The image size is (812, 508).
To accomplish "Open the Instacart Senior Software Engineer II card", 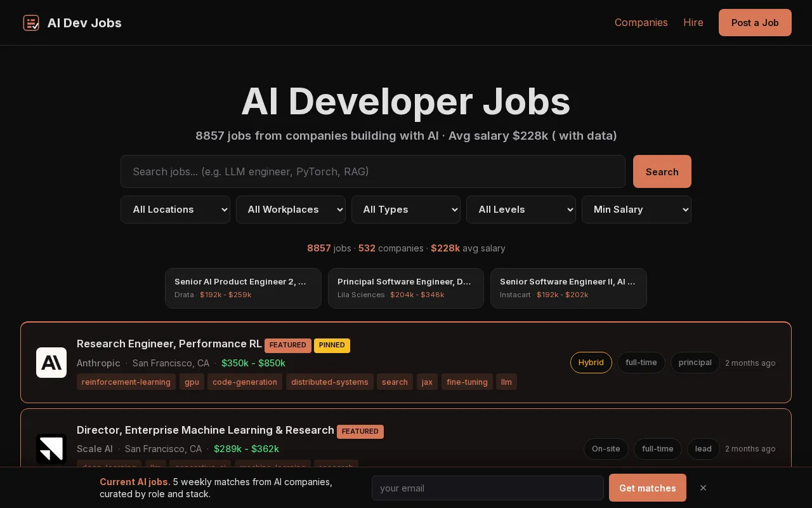I will (x=568, y=288).
